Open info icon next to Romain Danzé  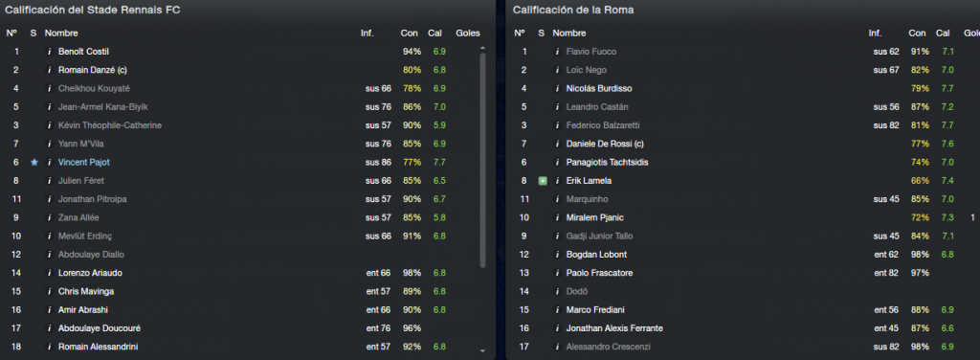pyautogui.click(x=50, y=70)
